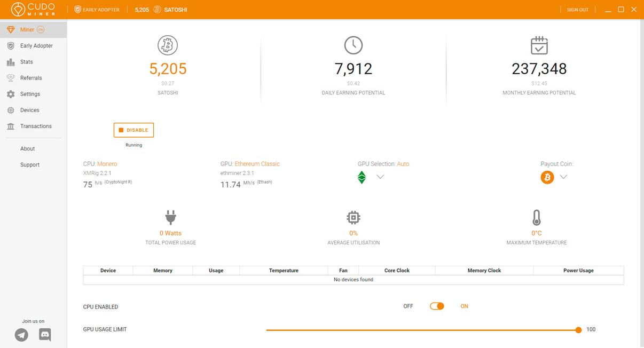Click the GPU Usage Limit slider track
Viewport: 644px width, 348px height.
pos(422,330)
